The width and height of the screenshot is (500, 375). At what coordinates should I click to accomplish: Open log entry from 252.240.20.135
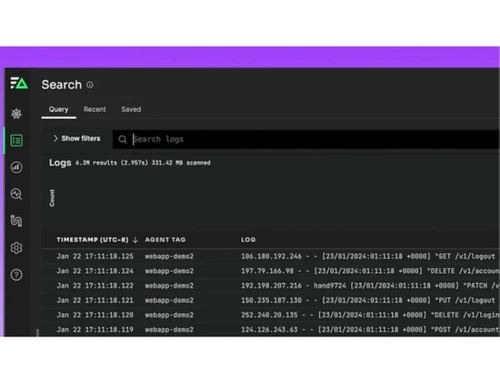(x=370, y=315)
